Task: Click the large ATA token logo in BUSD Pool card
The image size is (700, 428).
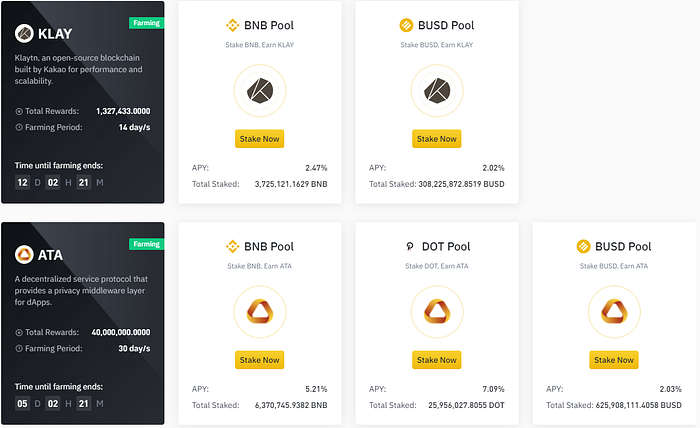Action: click(614, 312)
